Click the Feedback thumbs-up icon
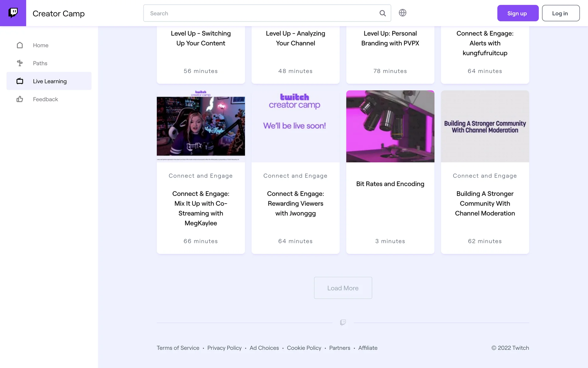 20,99
